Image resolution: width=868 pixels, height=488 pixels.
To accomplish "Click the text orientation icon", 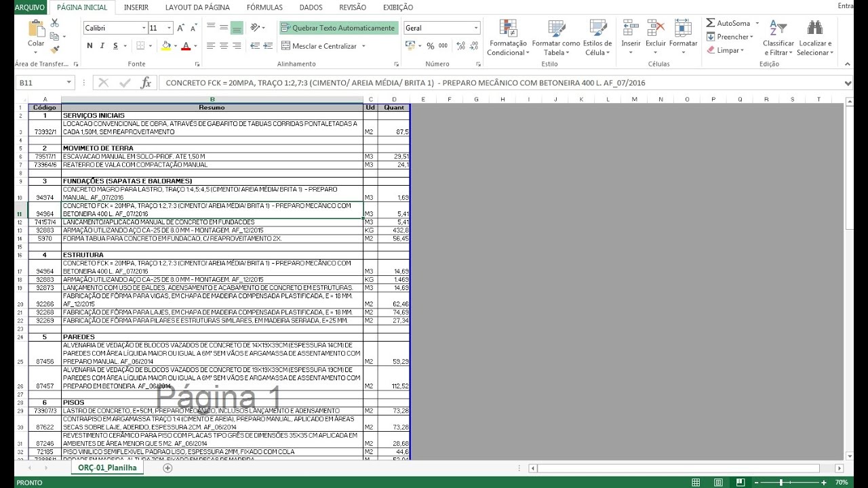I will (x=255, y=28).
